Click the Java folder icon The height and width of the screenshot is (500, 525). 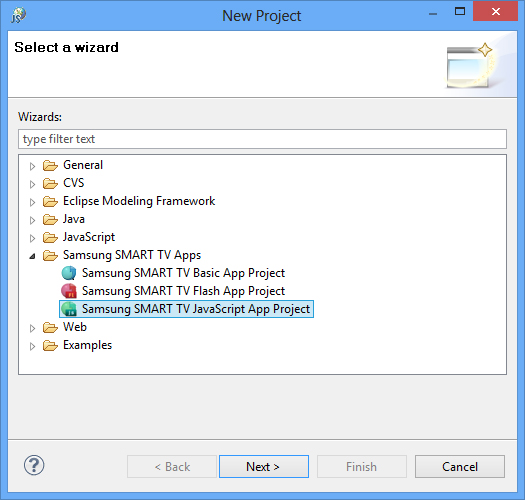point(50,220)
